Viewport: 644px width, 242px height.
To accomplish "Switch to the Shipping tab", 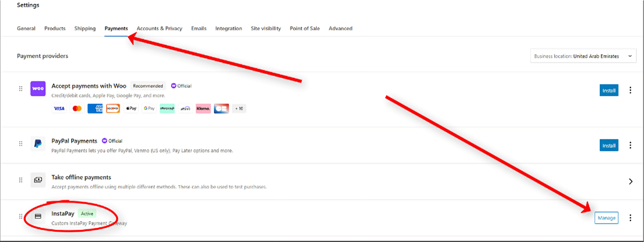I will pos(85,28).
